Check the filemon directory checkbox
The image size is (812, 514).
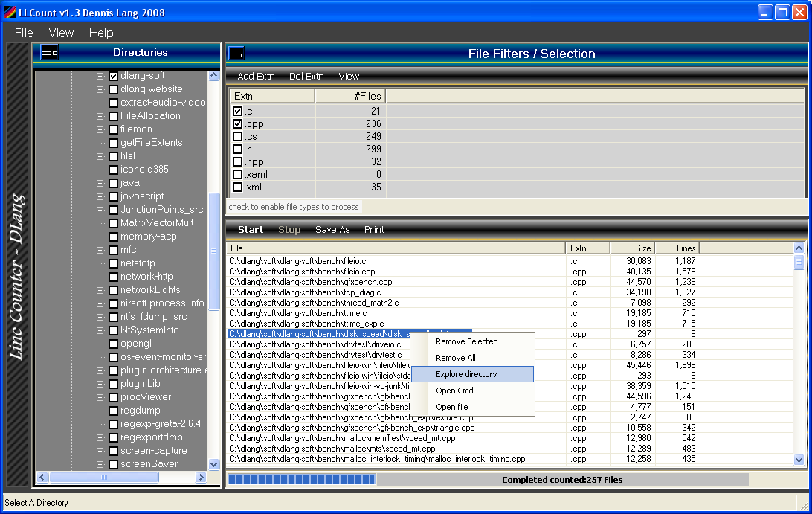pos(114,129)
